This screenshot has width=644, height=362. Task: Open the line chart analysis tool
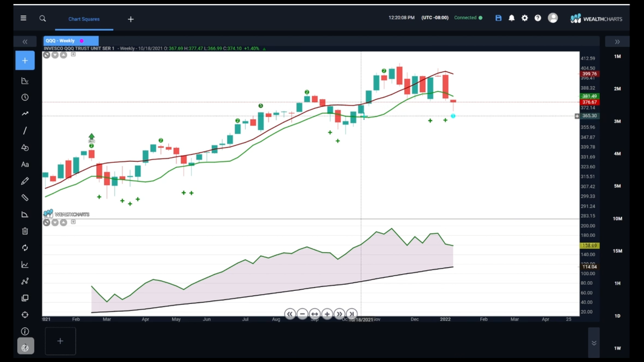click(25, 264)
